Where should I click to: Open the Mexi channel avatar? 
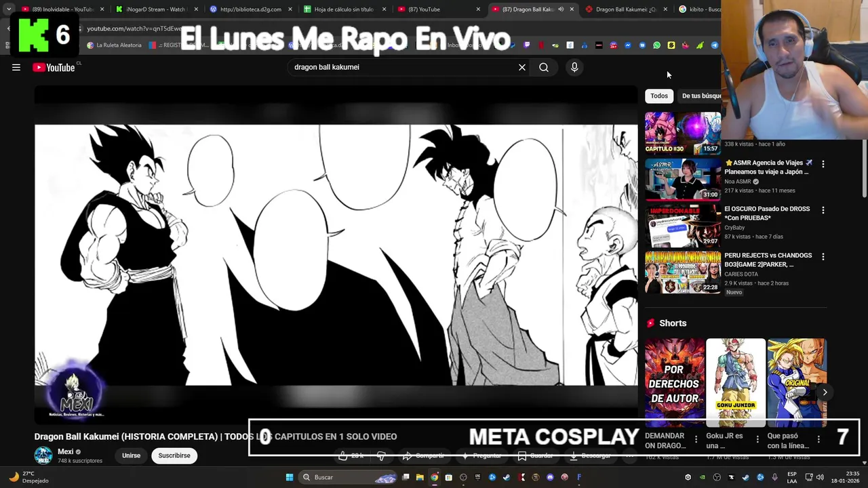click(x=43, y=455)
